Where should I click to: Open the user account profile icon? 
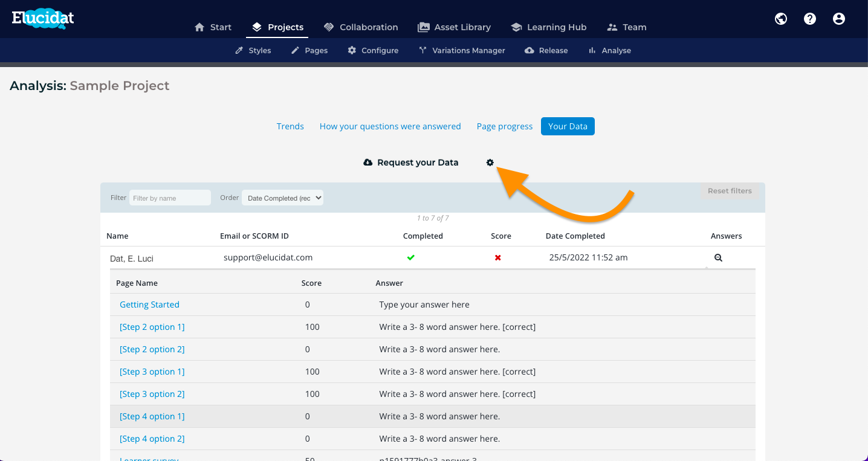point(839,19)
